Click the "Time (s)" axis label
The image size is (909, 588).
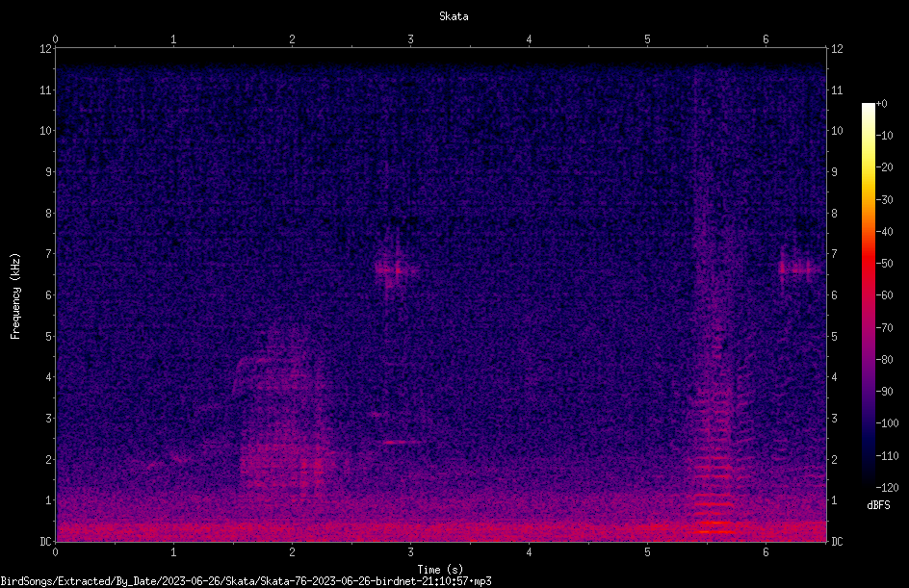tap(440, 570)
